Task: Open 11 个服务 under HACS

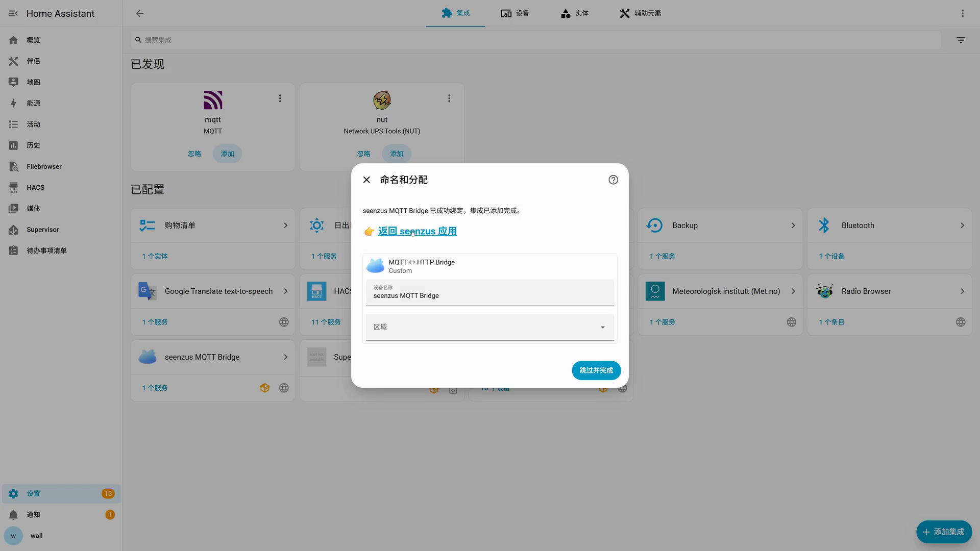Action: [x=326, y=322]
